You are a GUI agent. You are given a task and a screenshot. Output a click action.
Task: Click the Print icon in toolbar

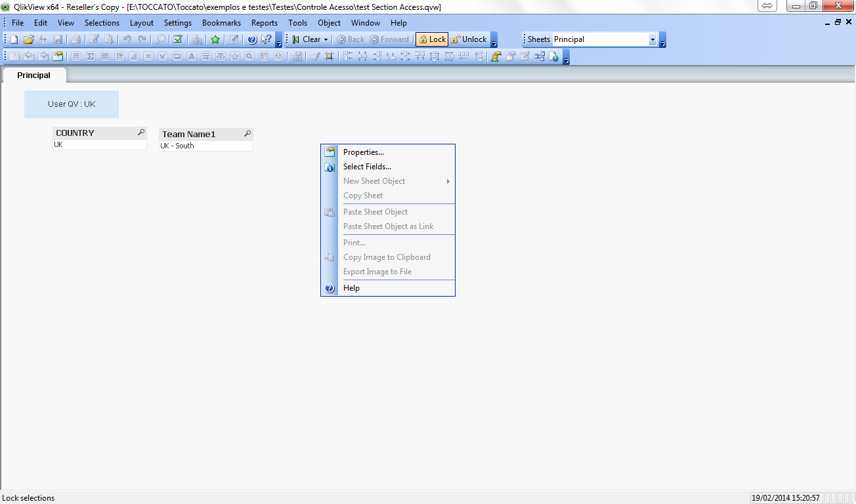[75, 39]
